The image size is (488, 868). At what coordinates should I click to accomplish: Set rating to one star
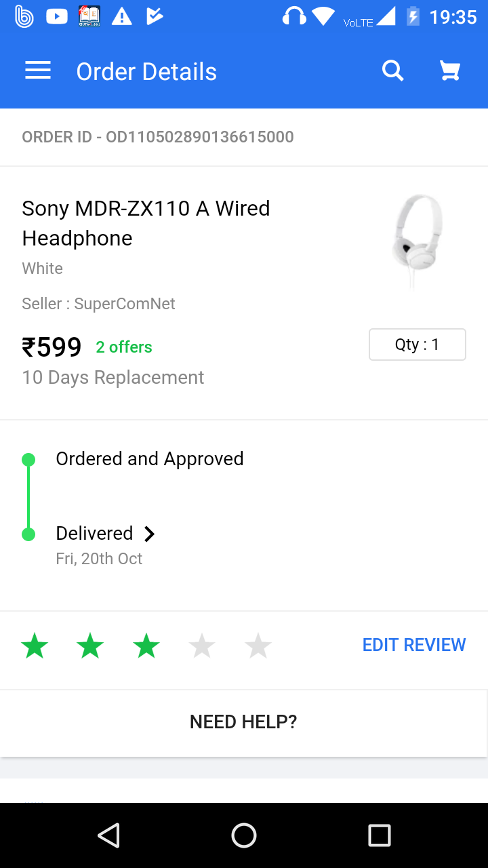pyautogui.click(x=35, y=646)
